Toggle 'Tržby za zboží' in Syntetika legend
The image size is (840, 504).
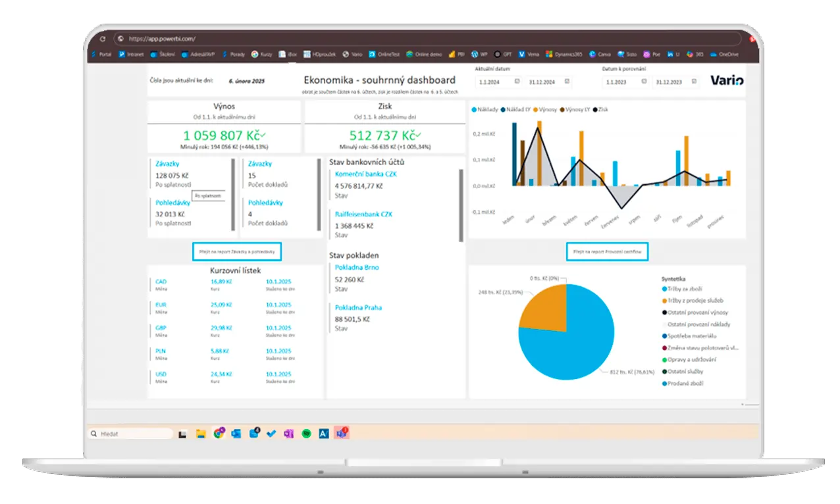(x=685, y=289)
